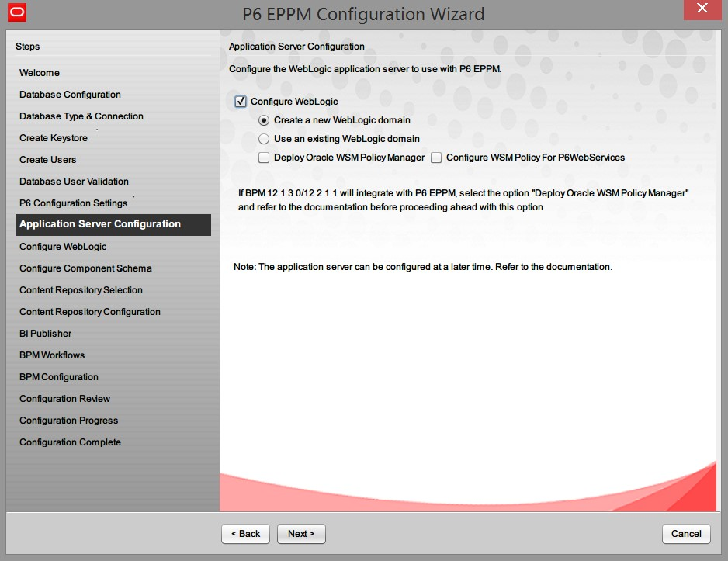Cancel the configuration wizard
Image resolution: width=728 pixels, height=561 pixels.
[x=686, y=534]
